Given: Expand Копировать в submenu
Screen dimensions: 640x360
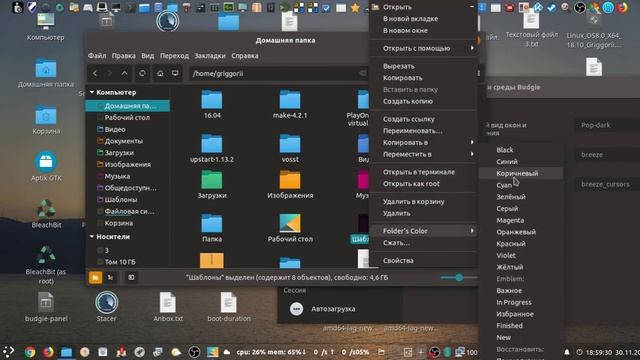Looking at the screenshot, I should [423, 142].
